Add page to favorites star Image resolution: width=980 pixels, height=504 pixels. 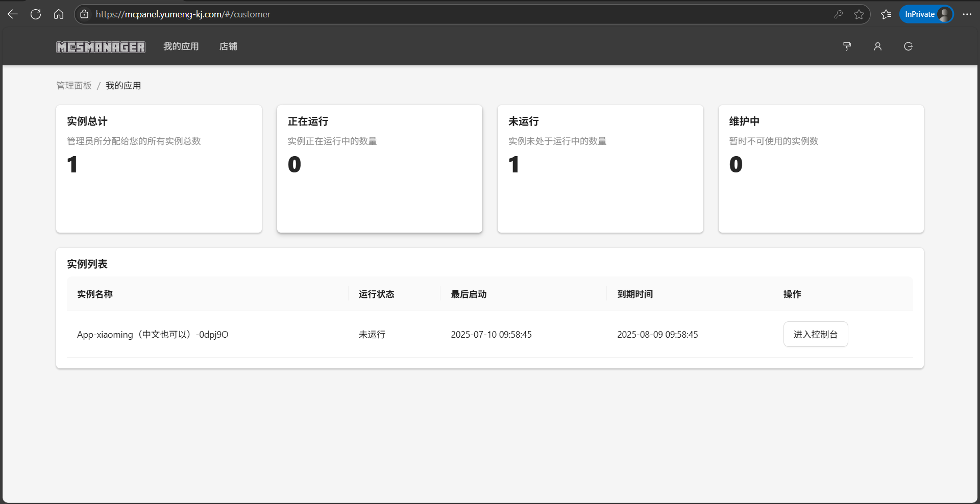859,14
